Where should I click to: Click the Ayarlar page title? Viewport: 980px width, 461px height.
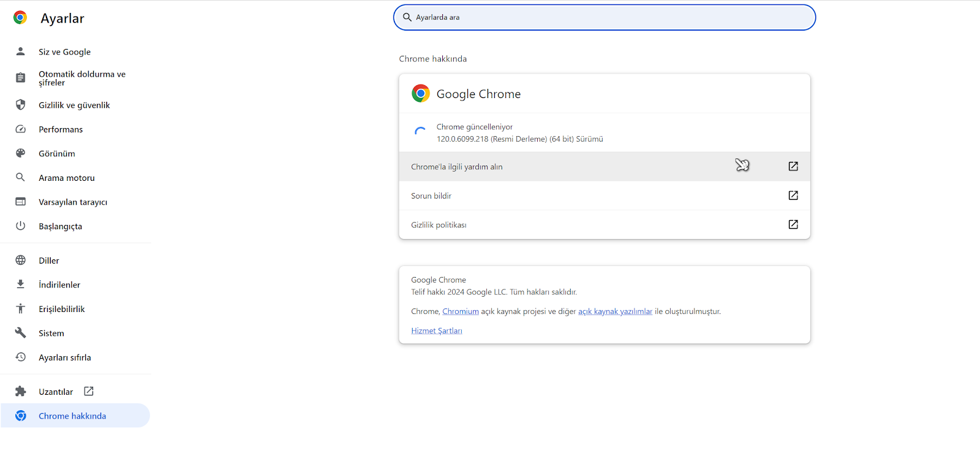[x=62, y=18]
